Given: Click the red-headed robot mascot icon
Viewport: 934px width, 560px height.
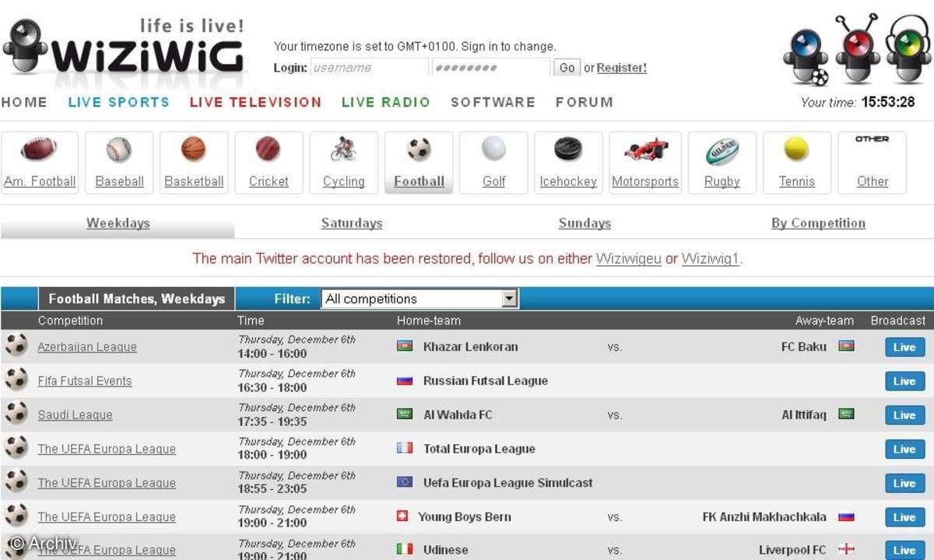Looking at the screenshot, I should [x=857, y=49].
